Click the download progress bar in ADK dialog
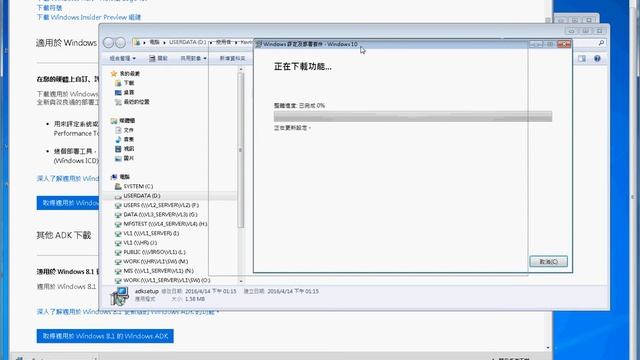The width and height of the screenshot is (640, 360). pyautogui.click(x=413, y=117)
